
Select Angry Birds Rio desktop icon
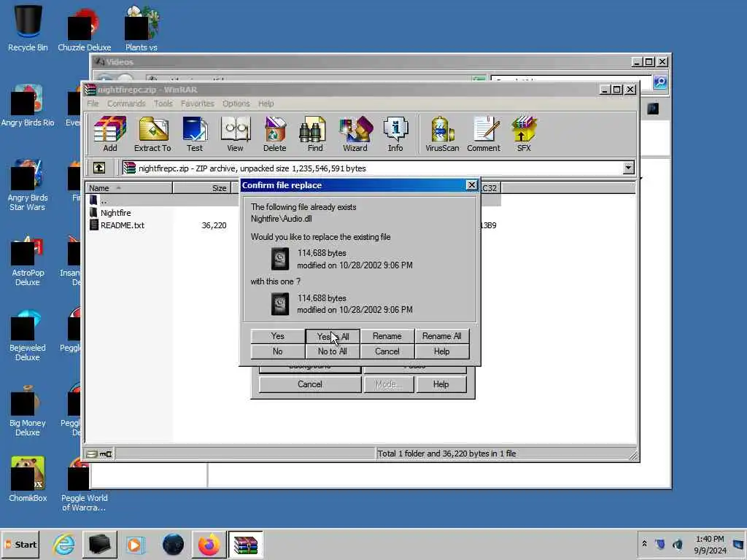(x=28, y=106)
